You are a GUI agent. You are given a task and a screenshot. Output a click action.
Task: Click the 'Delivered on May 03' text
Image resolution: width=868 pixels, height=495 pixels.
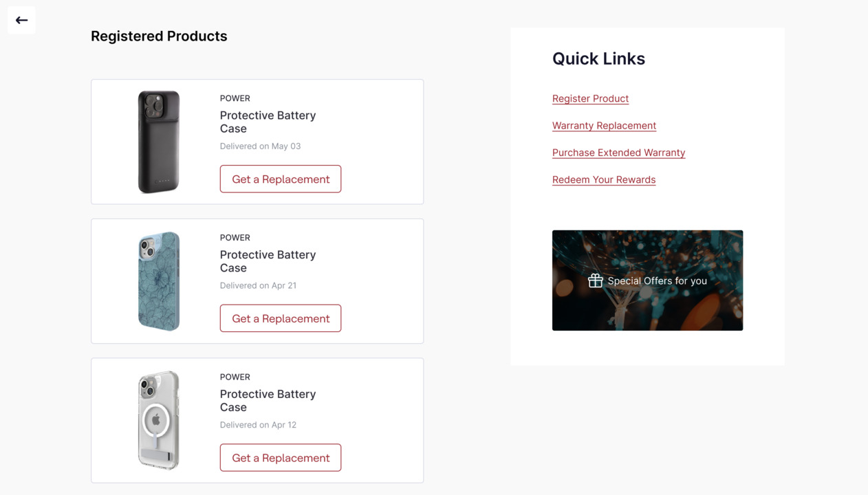tap(260, 146)
